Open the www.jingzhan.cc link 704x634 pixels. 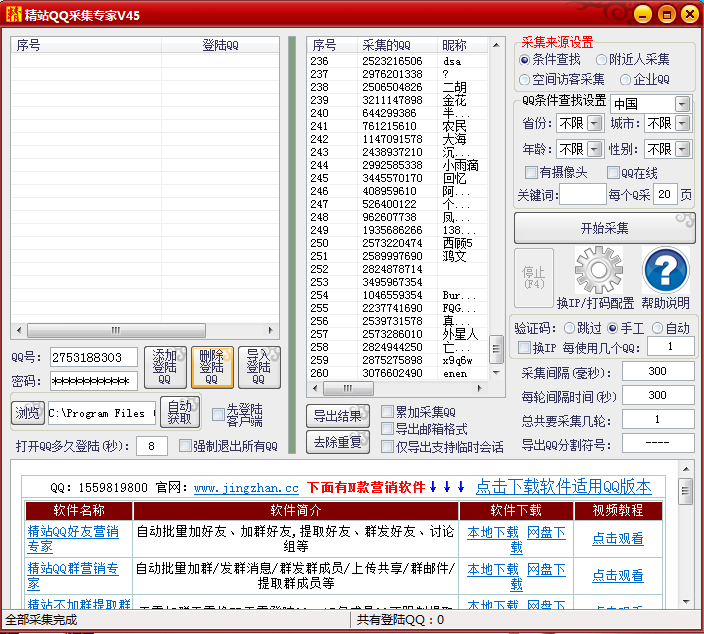[x=246, y=488]
